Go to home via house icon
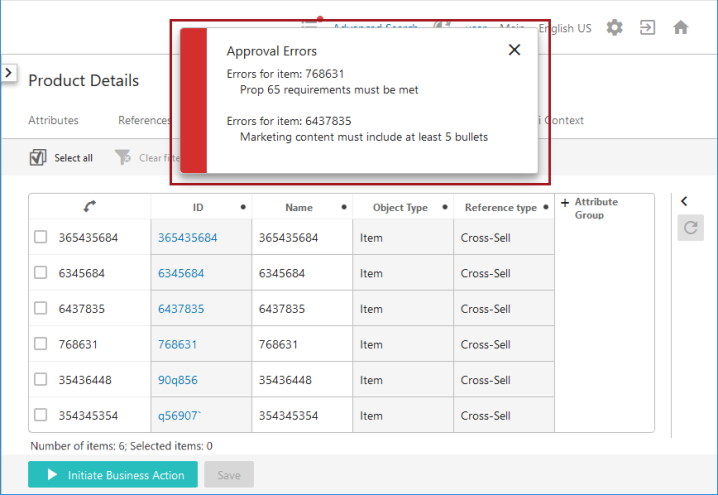 click(681, 27)
